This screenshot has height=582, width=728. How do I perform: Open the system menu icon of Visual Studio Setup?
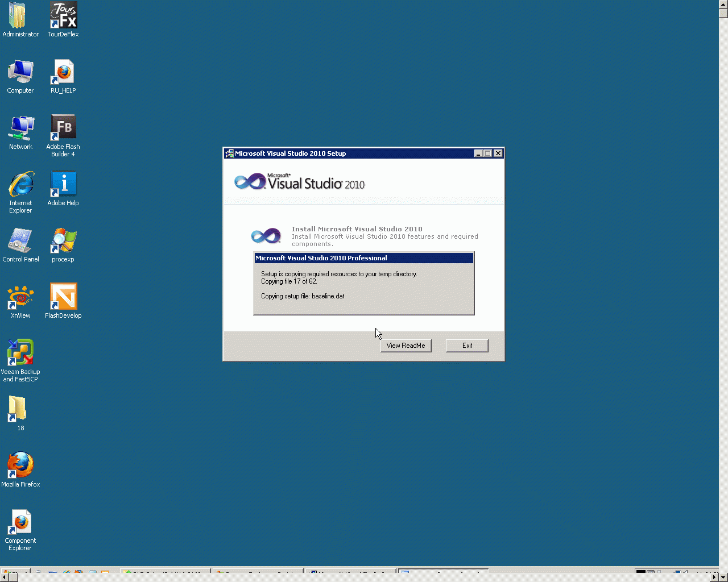pos(229,153)
